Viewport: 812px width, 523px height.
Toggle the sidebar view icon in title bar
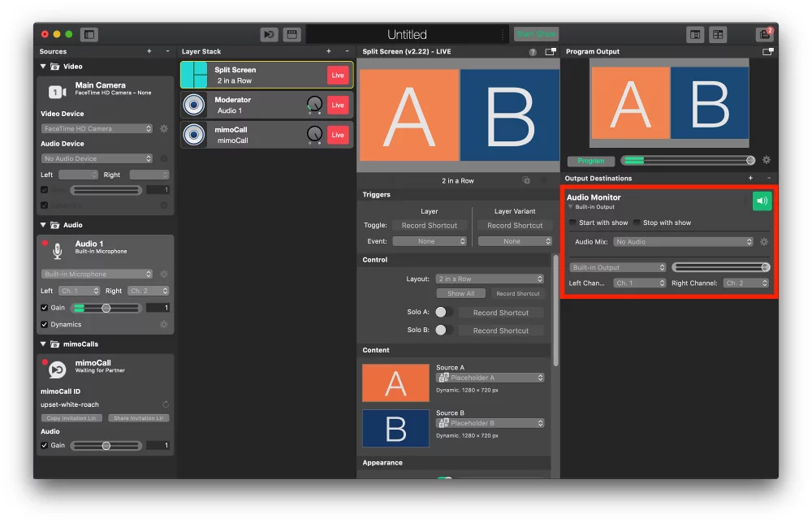pos(89,35)
